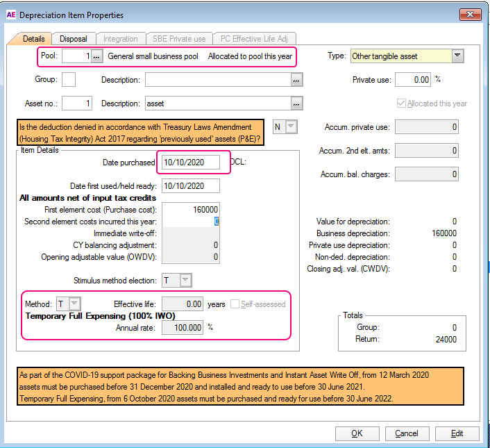
Task: Open the Pool lookup ellipsis button
Action: pos(97,56)
